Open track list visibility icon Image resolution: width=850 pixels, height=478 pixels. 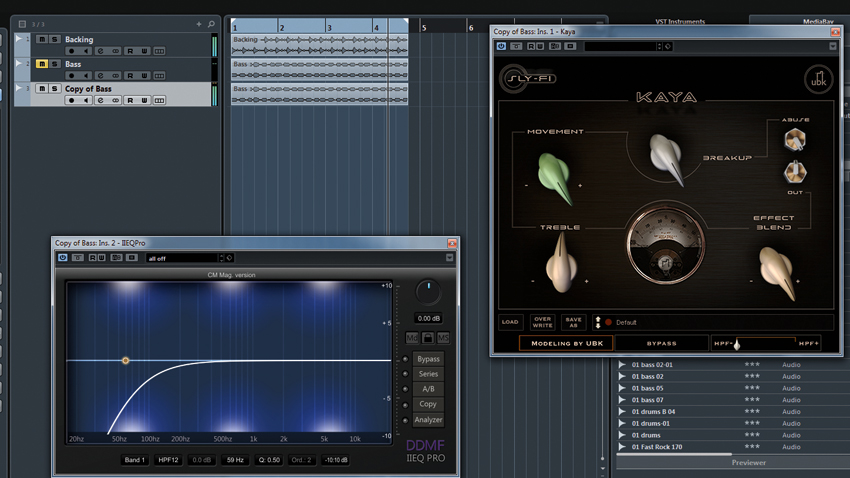click(22, 24)
